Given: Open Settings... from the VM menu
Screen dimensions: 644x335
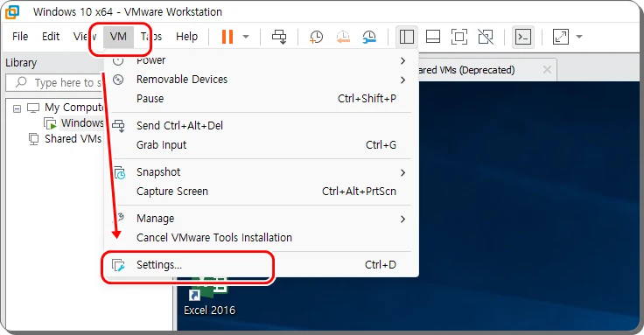Looking at the screenshot, I should tap(262, 265).
